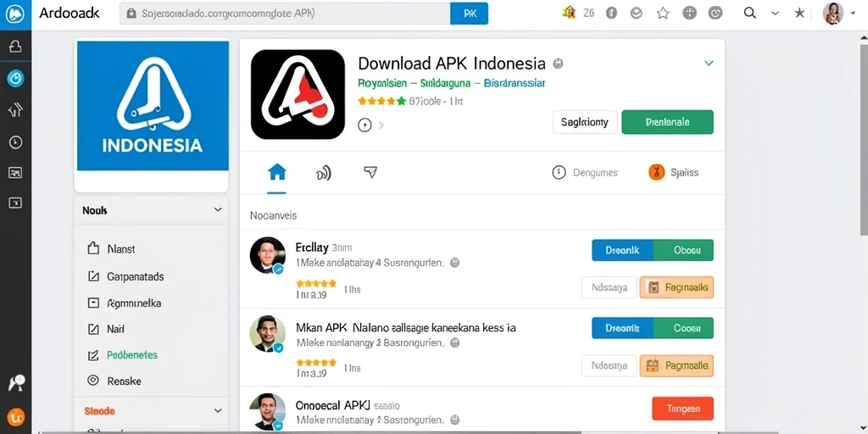
Task: Click orange Pagrnaalka button in Mkan APK row
Action: (x=676, y=365)
